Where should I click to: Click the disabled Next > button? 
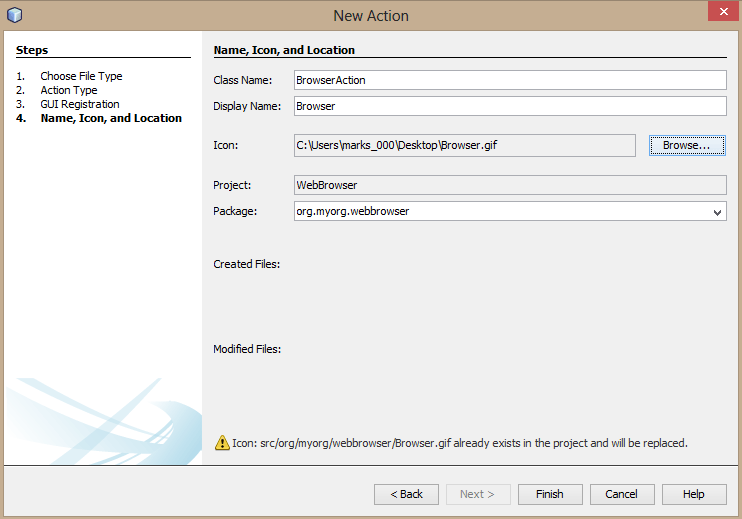478,494
